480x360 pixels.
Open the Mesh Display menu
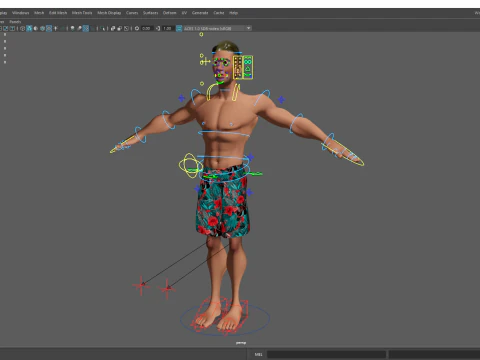pos(109,13)
